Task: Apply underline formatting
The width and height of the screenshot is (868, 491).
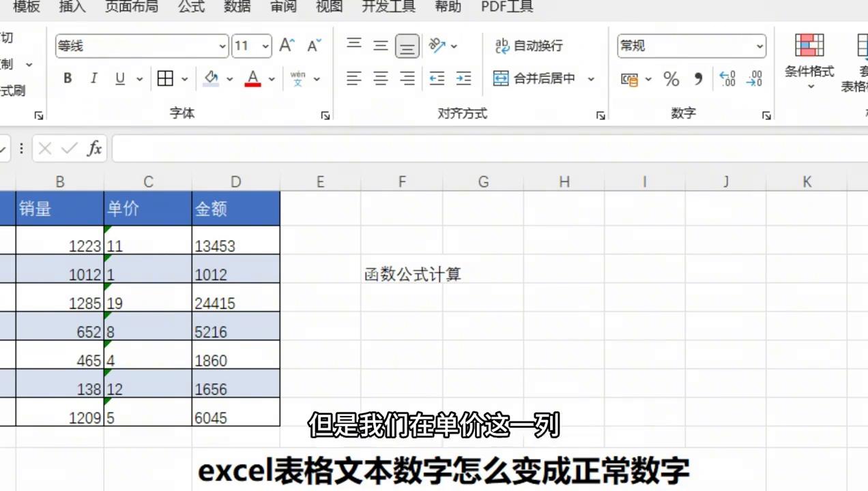Action: [x=120, y=78]
